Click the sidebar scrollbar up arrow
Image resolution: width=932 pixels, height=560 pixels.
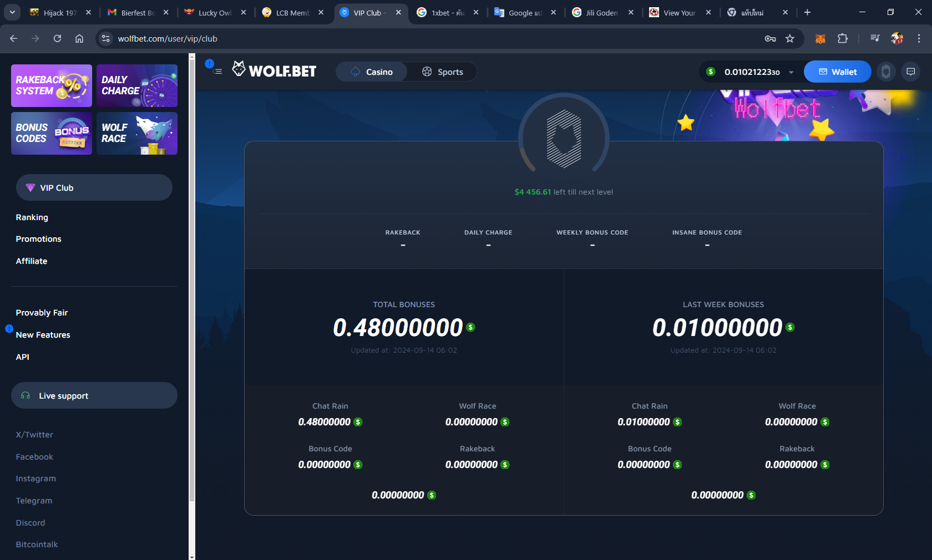[192, 57]
